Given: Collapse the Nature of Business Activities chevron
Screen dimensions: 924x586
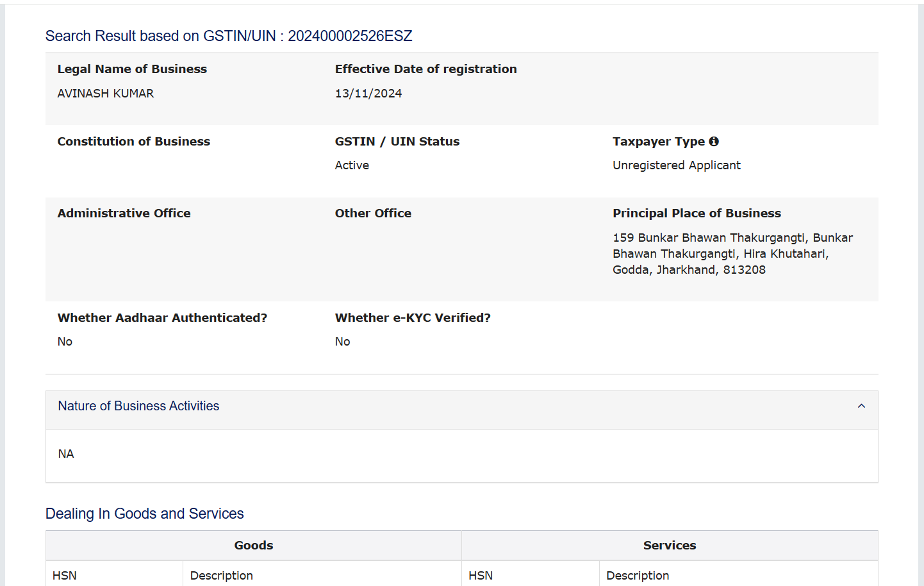Looking at the screenshot, I should click(x=861, y=406).
